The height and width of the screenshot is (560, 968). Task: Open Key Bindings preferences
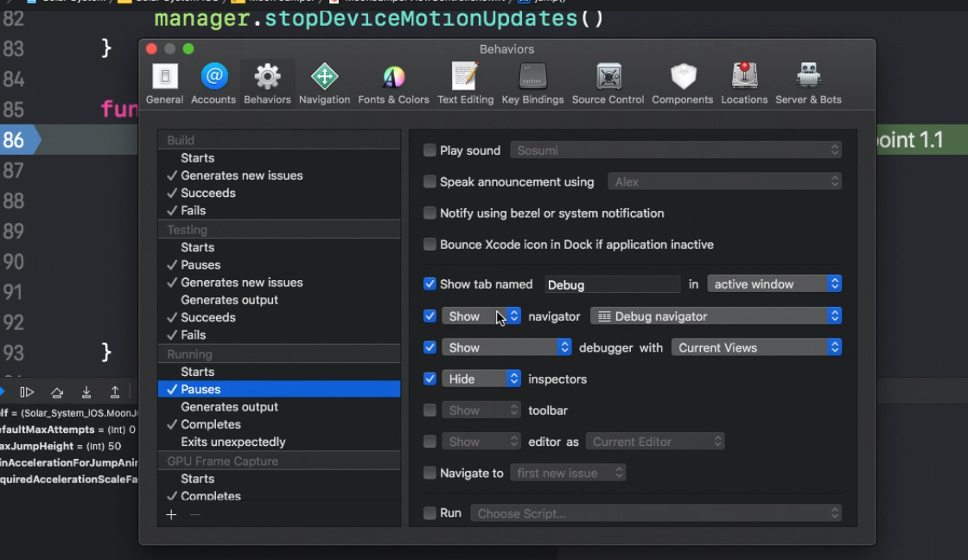[532, 83]
